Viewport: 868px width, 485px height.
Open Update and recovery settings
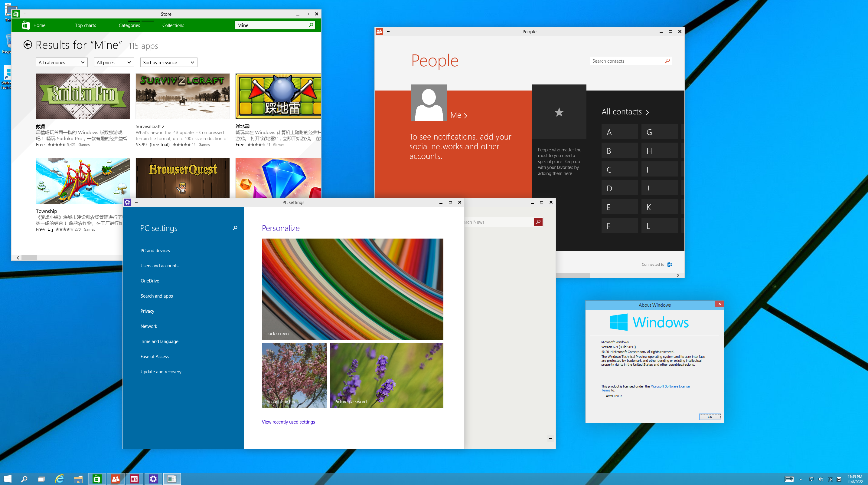pyautogui.click(x=161, y=372)
